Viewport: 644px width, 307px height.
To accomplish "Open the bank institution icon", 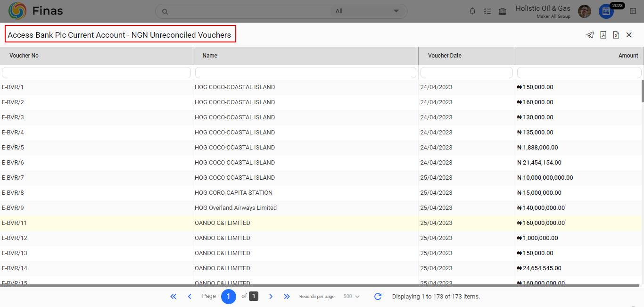I will 503,11.
